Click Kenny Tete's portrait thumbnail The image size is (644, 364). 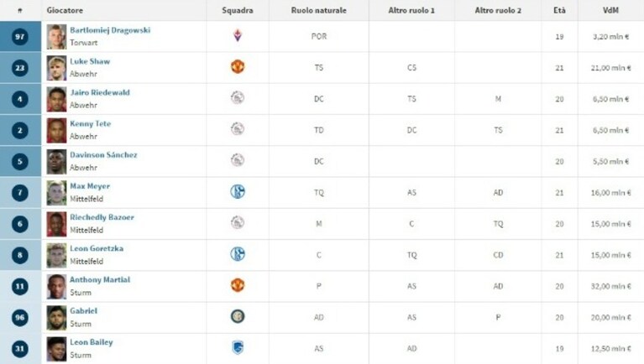(56, 131)
